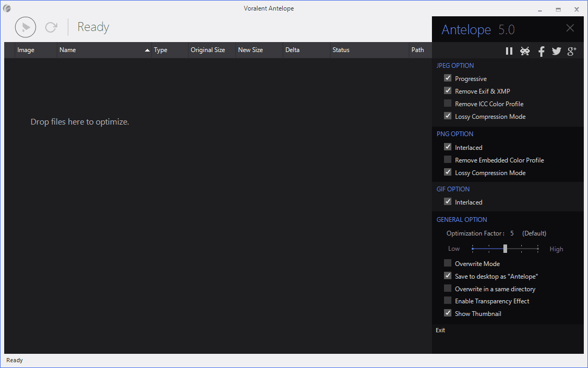The height and width of the screenshot is (368, 588).
Task: Click the Original Size column header
Action: point(208,50)
